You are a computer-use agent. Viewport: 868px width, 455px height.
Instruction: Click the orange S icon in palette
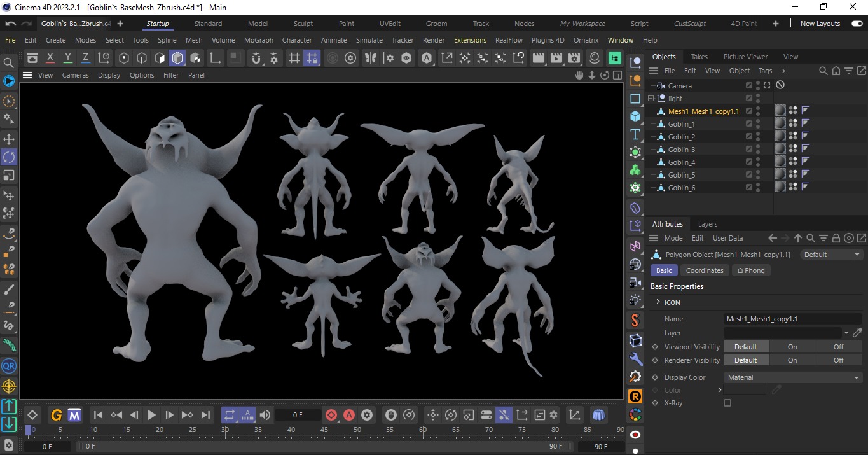tap(635, 320)
